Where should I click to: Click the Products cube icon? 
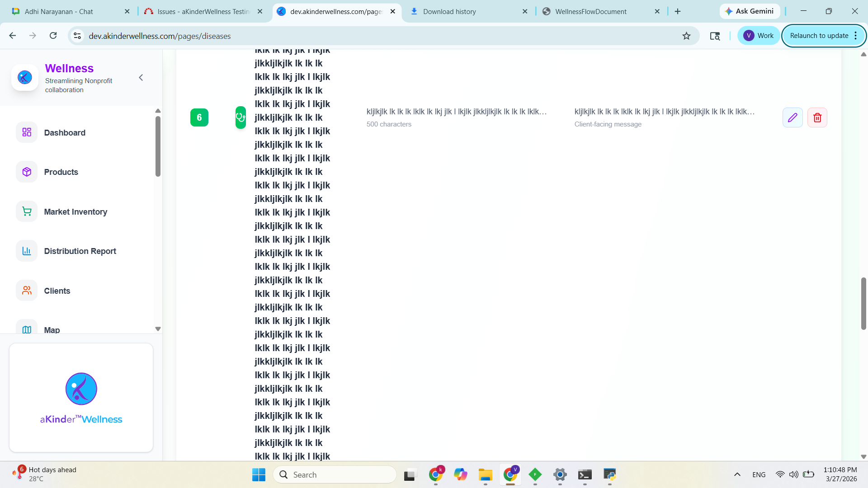click(27, 172)
